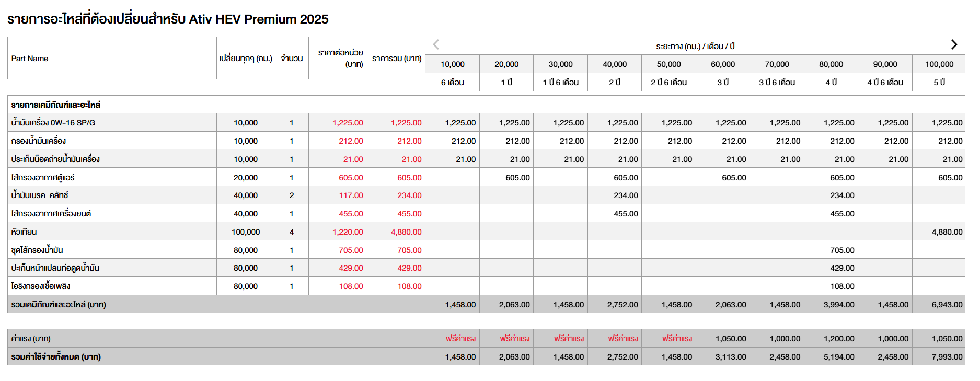Click the 117.00 unit price
This screenshot has width=980, height=381.
[x=351, y=195]
